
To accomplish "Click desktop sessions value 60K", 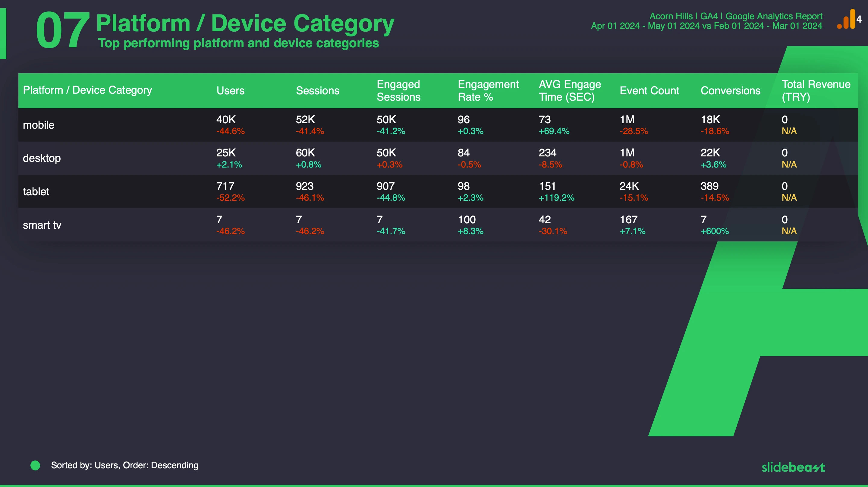I will [305, 153].
